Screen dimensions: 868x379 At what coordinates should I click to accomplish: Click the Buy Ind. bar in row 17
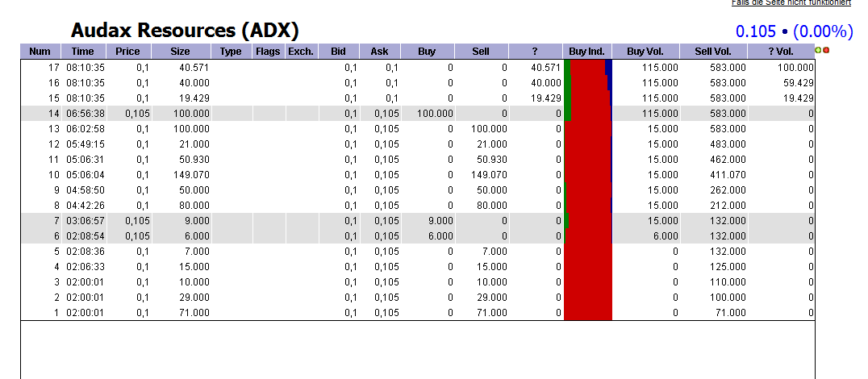[x=588, y=68]
